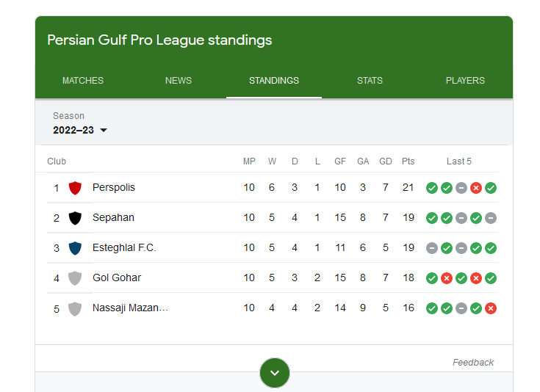The height and width of the screenshot is (392, 540).
Task: Click Sepahan's last gray draw icon
Action: point(491,218)
